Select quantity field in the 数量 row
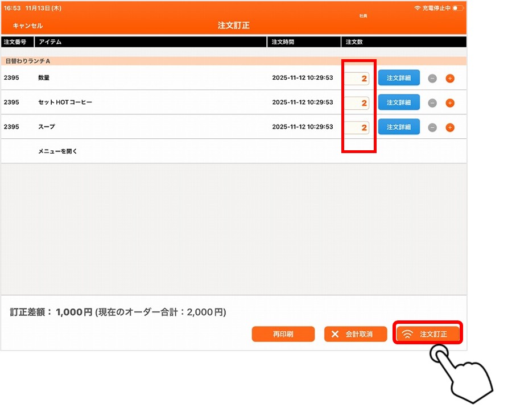Screen dimensions: 512x420 coord(357,79)
